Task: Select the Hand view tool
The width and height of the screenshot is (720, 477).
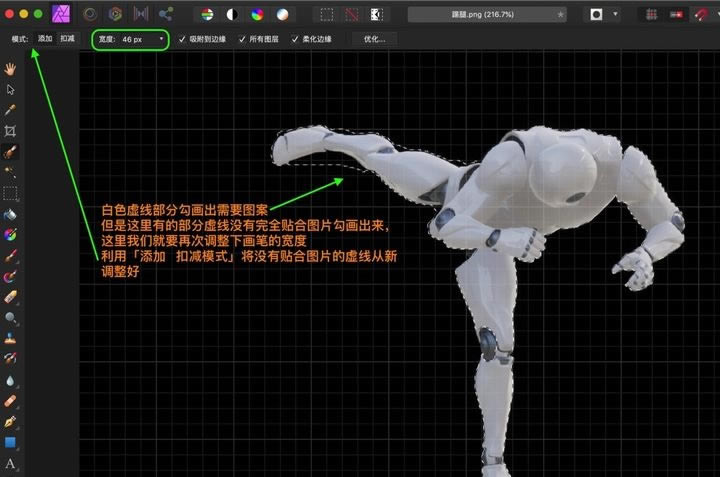Action: 11,69
